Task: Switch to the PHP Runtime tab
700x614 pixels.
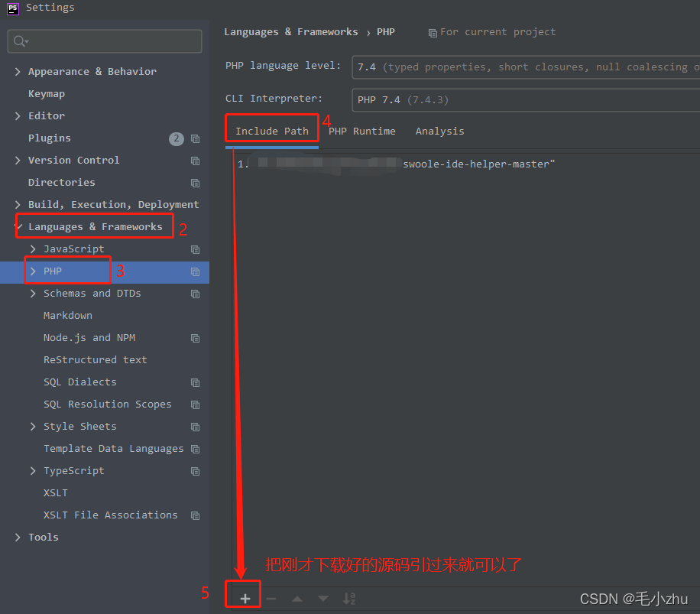Action: 362,131
